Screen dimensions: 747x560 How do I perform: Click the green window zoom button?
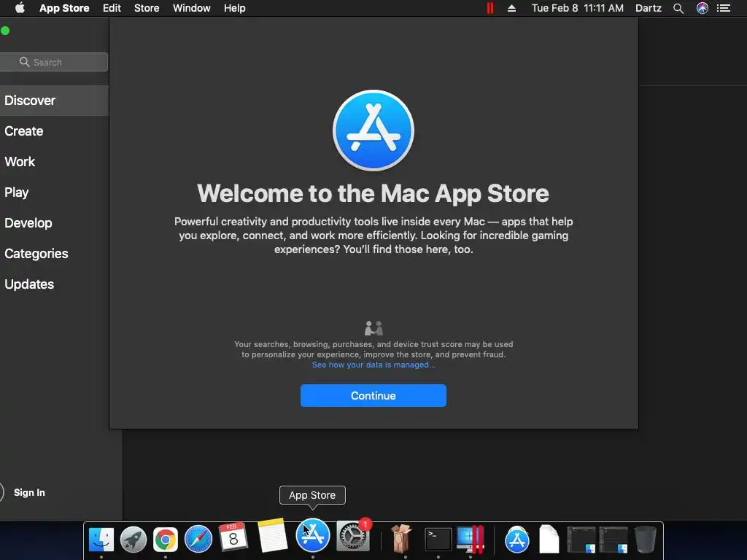coord(5,31)
